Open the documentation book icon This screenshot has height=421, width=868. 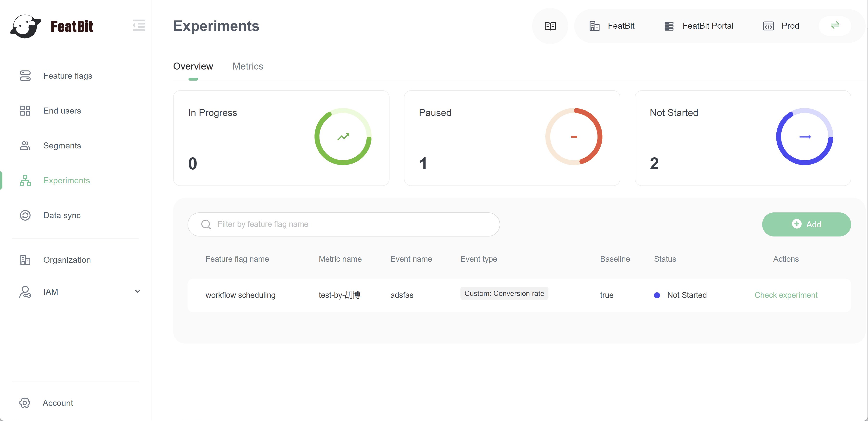point(550,26)
